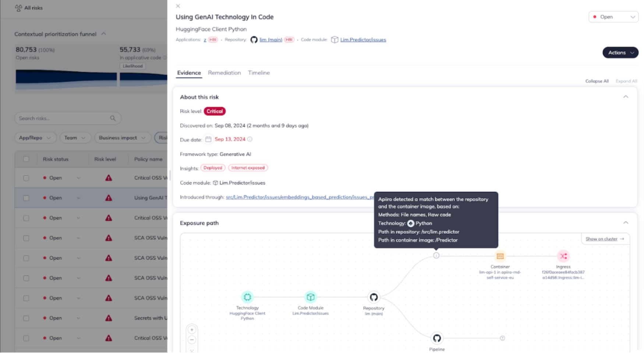This screenshot has width=644, height=353.
Task: Select the checkbox for Using GenAI row
Action: [x=26, y=198]
